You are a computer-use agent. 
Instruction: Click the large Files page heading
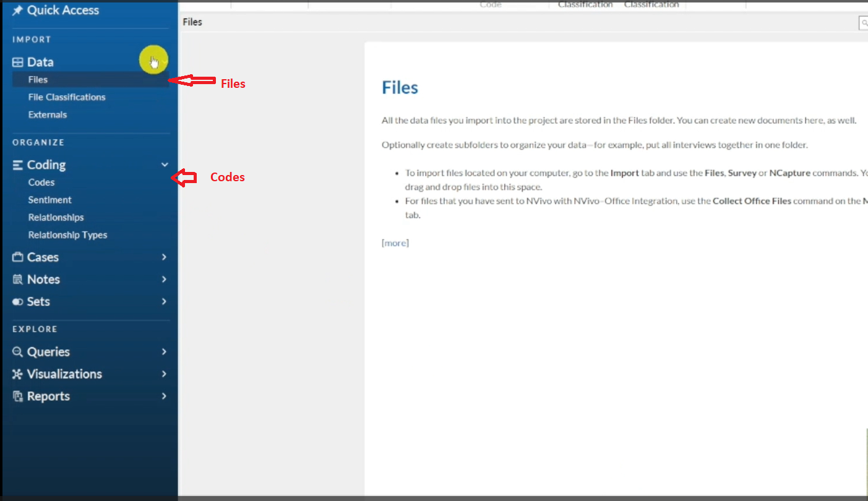click(x=400, y=87)
